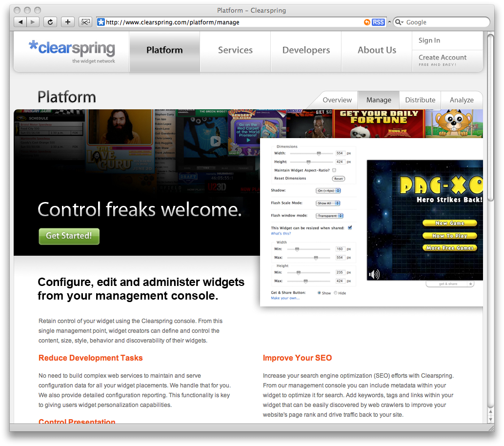Viewport: 504px width, 446px height.
Task: Click the Make your own... link
Action: click(x=285, y=298)
